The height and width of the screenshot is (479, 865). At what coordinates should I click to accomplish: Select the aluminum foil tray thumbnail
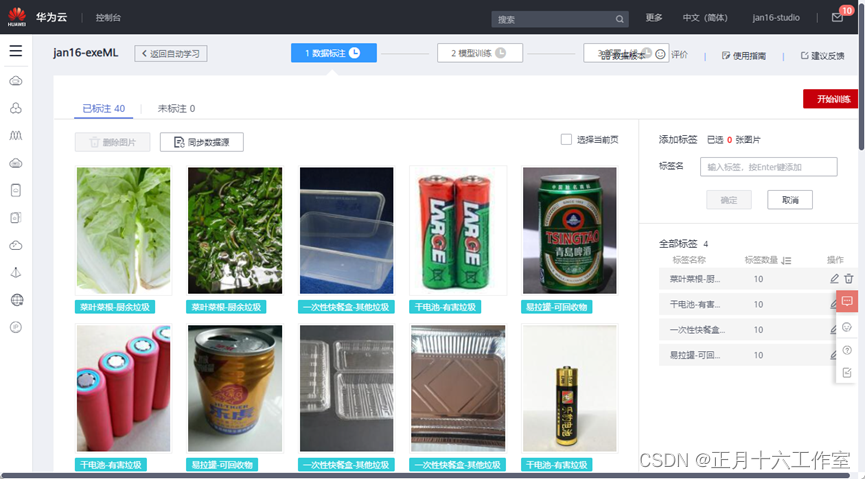458,388
